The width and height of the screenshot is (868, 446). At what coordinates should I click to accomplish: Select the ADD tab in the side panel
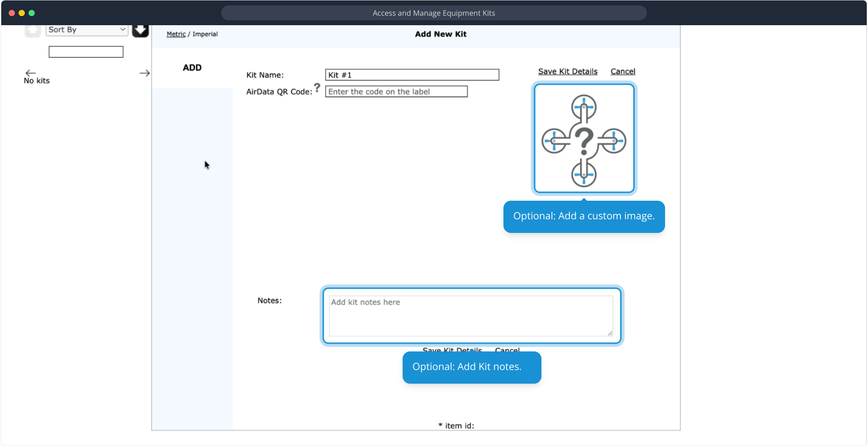192,68
